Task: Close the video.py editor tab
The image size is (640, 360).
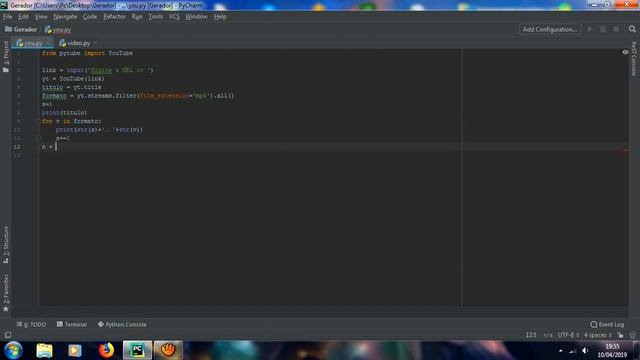Action: [x=95, y=43]
